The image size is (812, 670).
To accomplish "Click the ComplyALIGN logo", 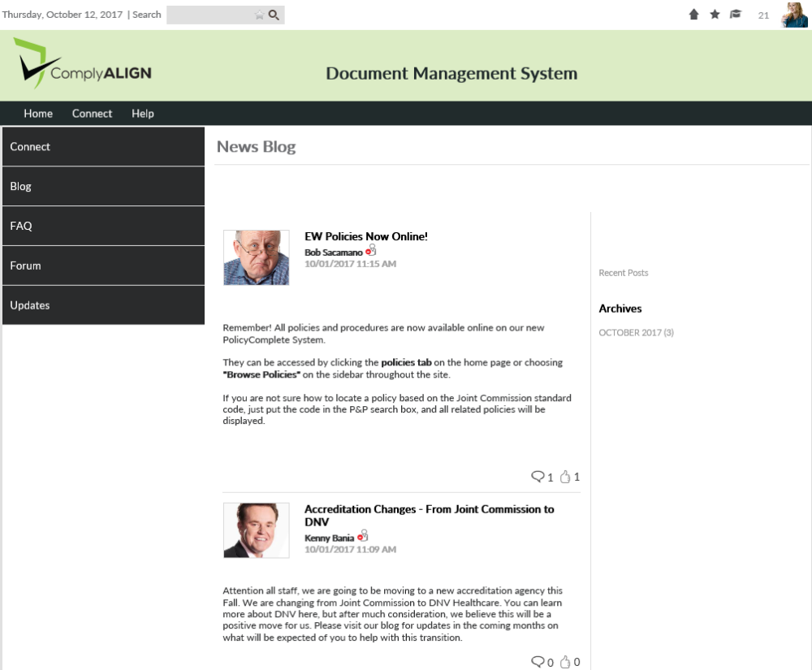I will coord(82,63).
